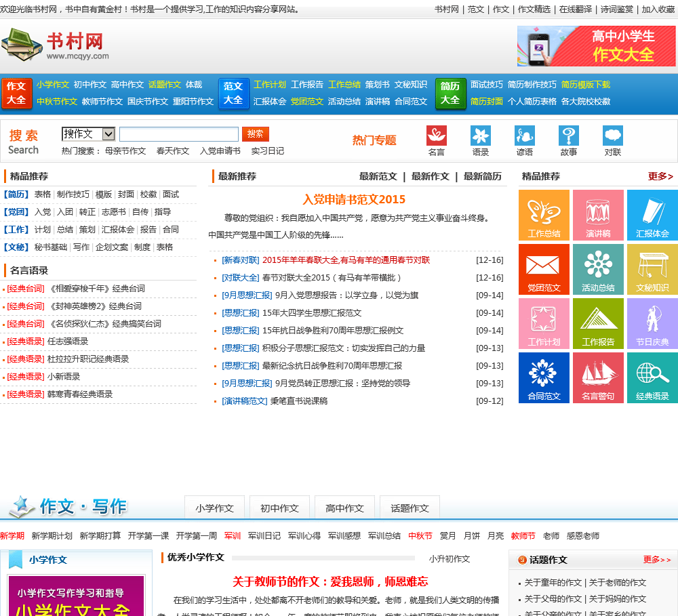The width and height of the screenshot is (678, 616).
Task: Open the blue 汇报体会 tile
Action: [652, 215]
